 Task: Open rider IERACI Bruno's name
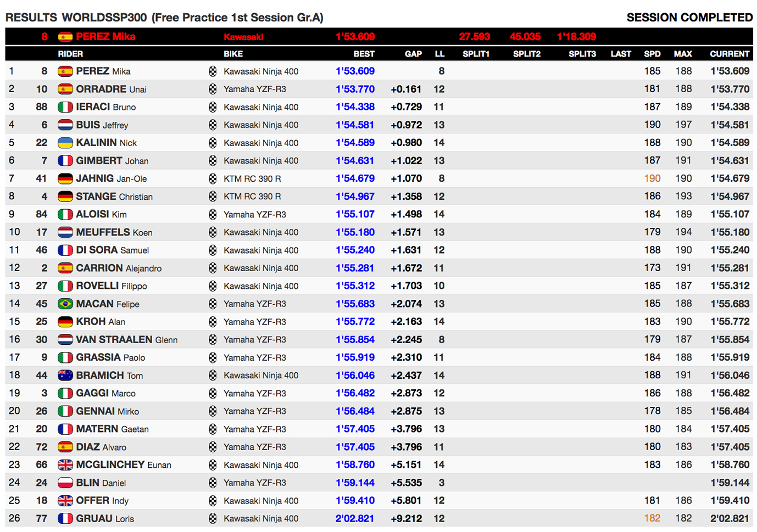[x=106, y=107]
